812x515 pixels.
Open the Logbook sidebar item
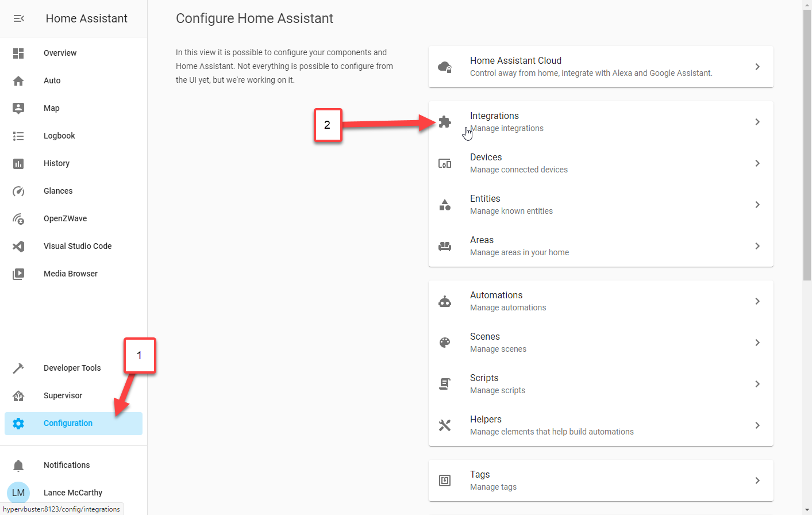tap(59, 136)
